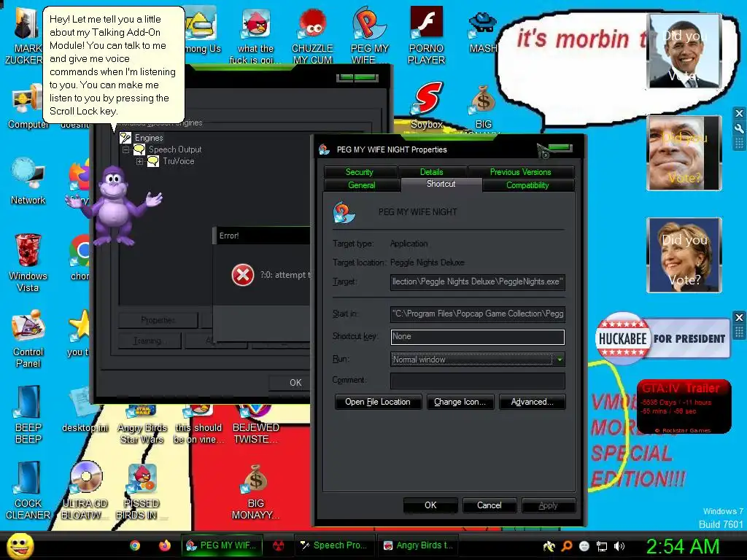Switch to PEG MY WIF taskbar item

click(222, 545)
